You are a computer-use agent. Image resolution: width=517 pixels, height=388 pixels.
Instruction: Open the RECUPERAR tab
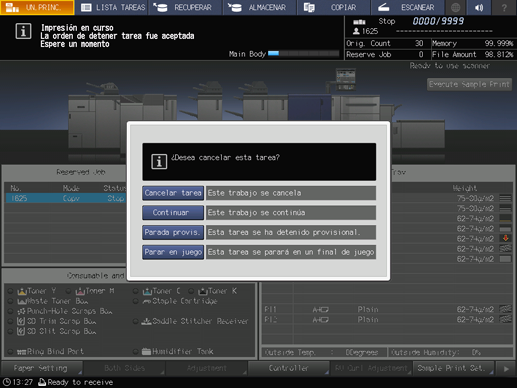point(186,7)
